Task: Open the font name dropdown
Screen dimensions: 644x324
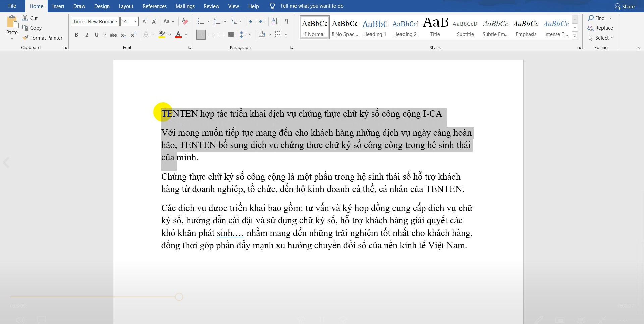Action: tap(117, 22)
